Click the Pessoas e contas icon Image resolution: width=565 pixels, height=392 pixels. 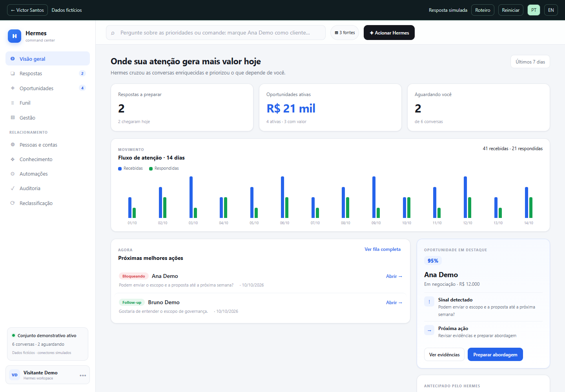pos(13,145)
